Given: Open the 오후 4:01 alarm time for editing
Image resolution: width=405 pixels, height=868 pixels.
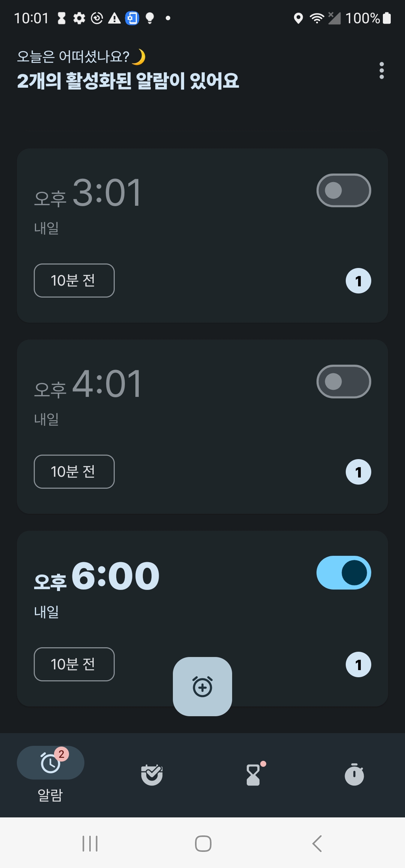Looking at the screenshot, I should (88, 385).
